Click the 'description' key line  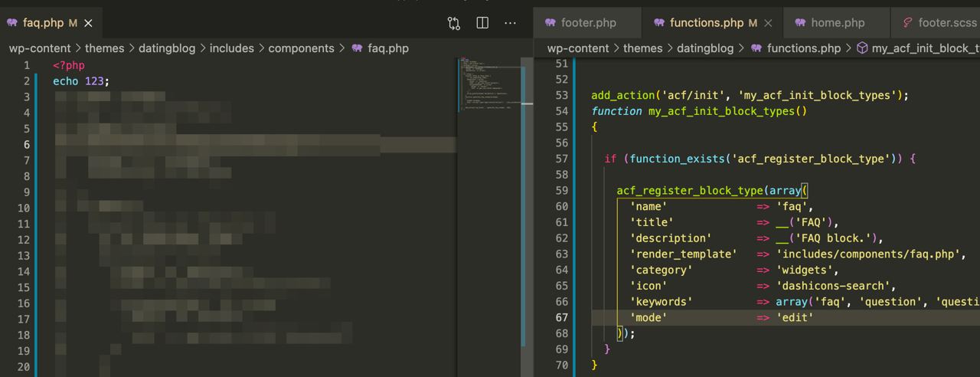pyautogui.click(x=671, y=238)
